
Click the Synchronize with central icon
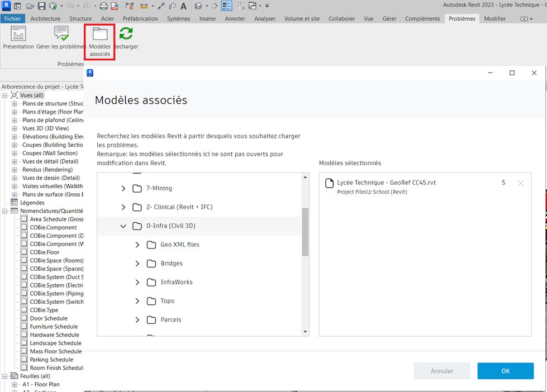pos(53,6)
